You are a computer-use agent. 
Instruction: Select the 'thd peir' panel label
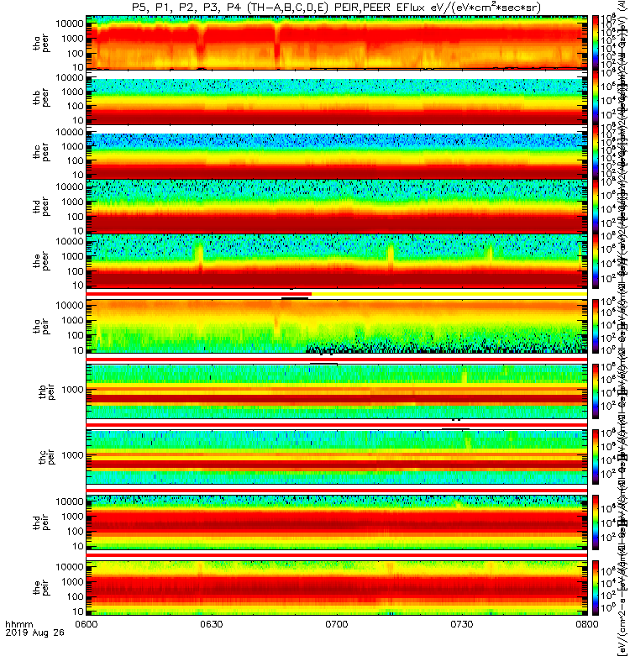[41, 522]
